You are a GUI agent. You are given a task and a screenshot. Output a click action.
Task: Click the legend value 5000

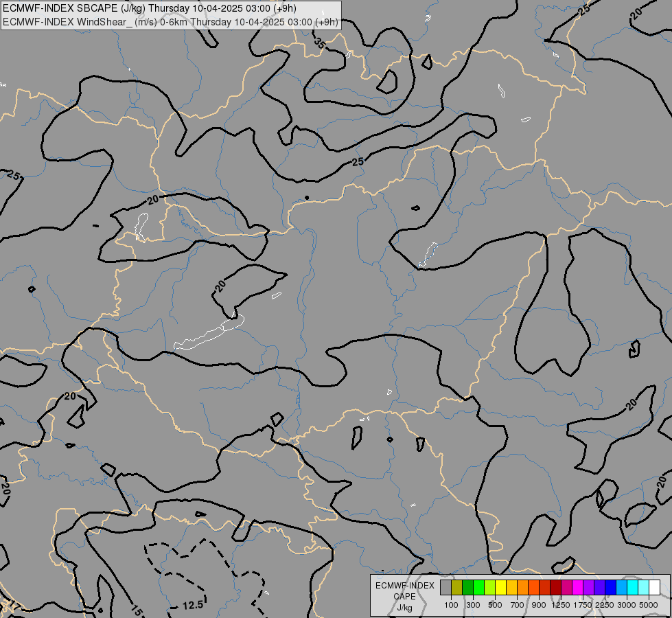tap(649, 605)
